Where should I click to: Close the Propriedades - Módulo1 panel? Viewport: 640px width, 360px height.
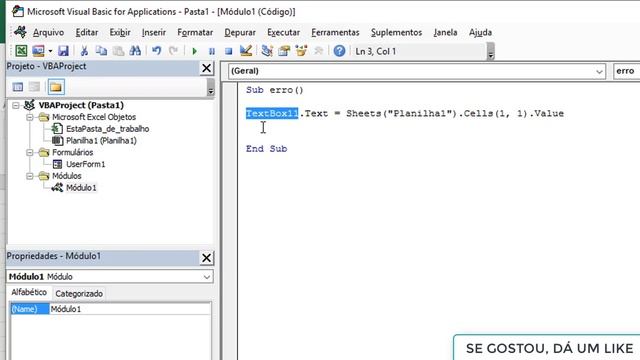(207, 258)
